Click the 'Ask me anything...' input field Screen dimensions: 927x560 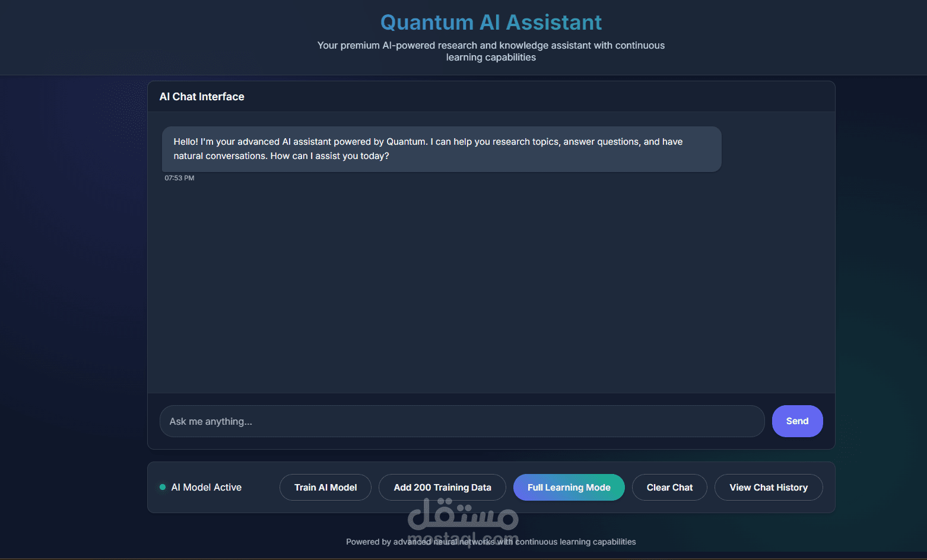[x=462, y=421]
